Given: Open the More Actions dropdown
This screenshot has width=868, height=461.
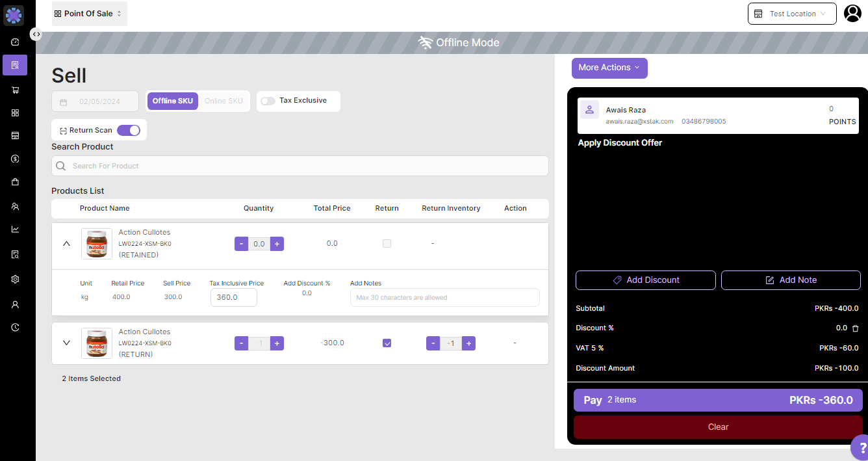Looking at the screenshot, I should pos(609,68).
